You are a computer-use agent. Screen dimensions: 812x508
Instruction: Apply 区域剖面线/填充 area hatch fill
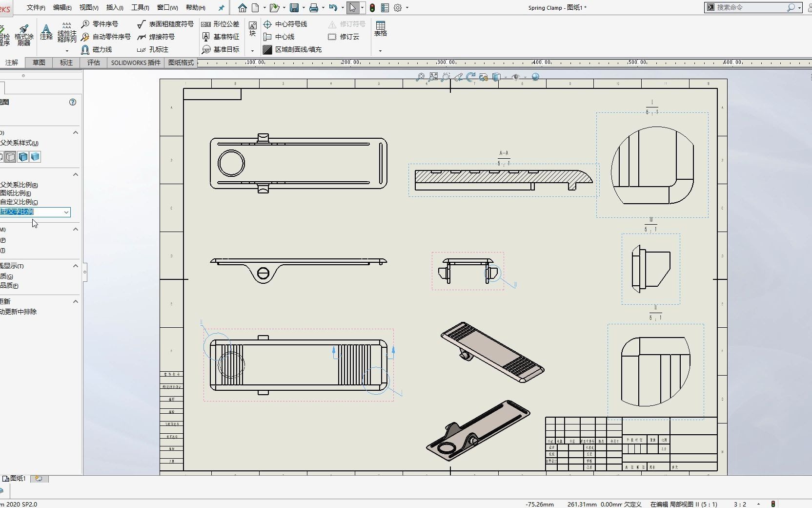coord(292,49)
